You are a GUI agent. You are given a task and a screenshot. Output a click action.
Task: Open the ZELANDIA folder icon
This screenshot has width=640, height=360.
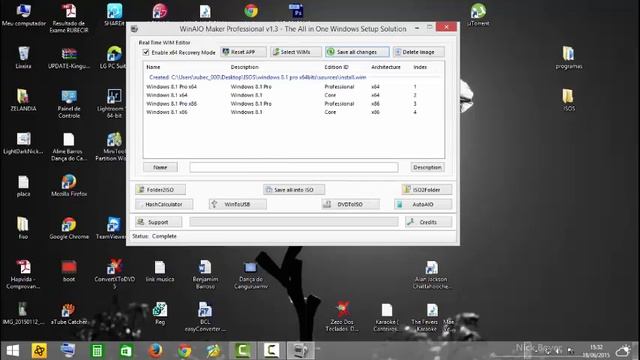23,100
